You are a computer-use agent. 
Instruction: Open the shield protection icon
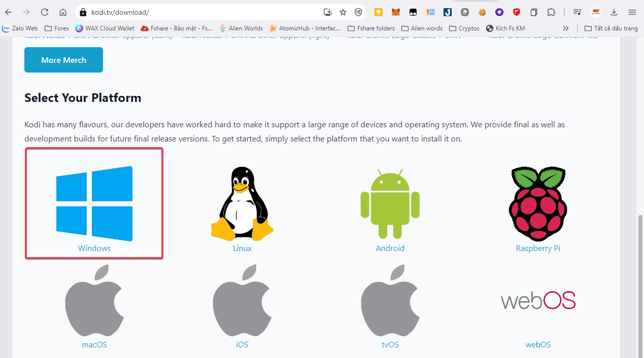click(x=358, y=12)
